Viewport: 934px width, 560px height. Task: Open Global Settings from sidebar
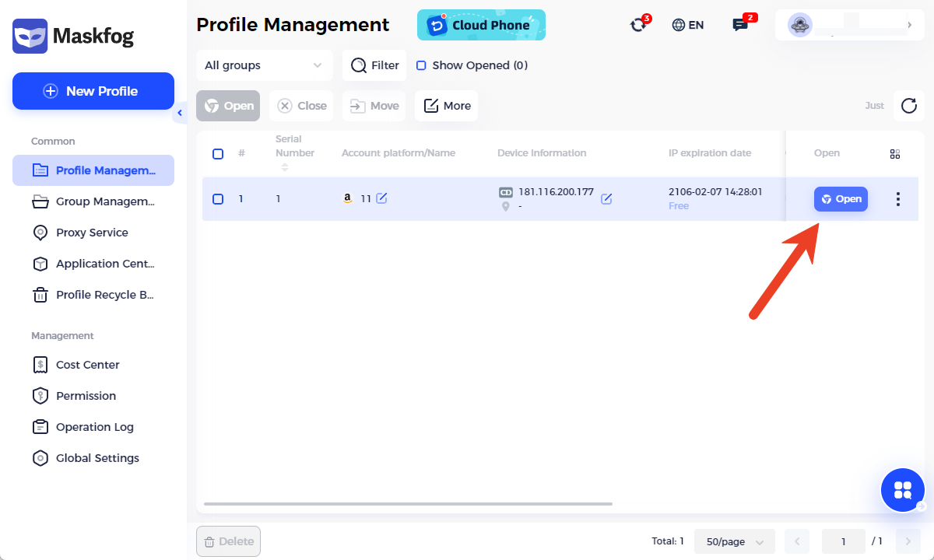pyautogui.click(x=97, y=458)
